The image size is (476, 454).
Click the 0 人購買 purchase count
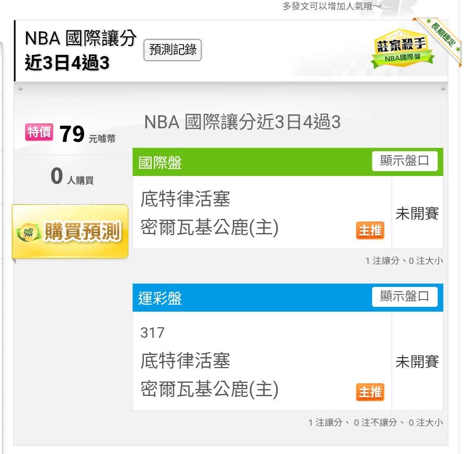point(72,177)
